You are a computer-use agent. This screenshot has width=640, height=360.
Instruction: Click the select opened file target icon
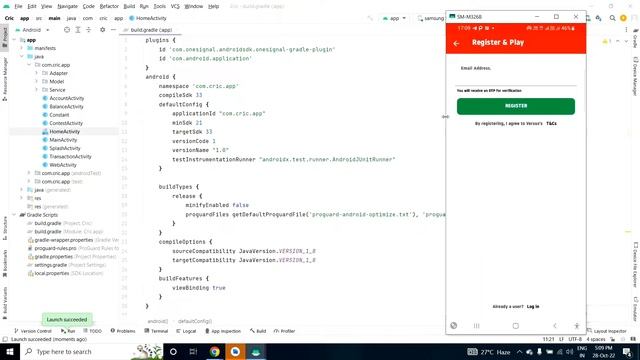coord(67,30)
